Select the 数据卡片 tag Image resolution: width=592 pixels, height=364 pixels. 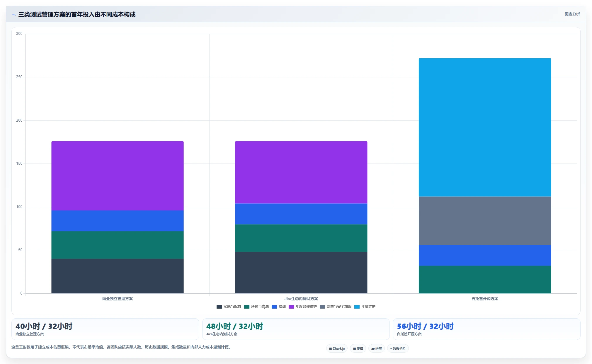(x=398, y=348)
